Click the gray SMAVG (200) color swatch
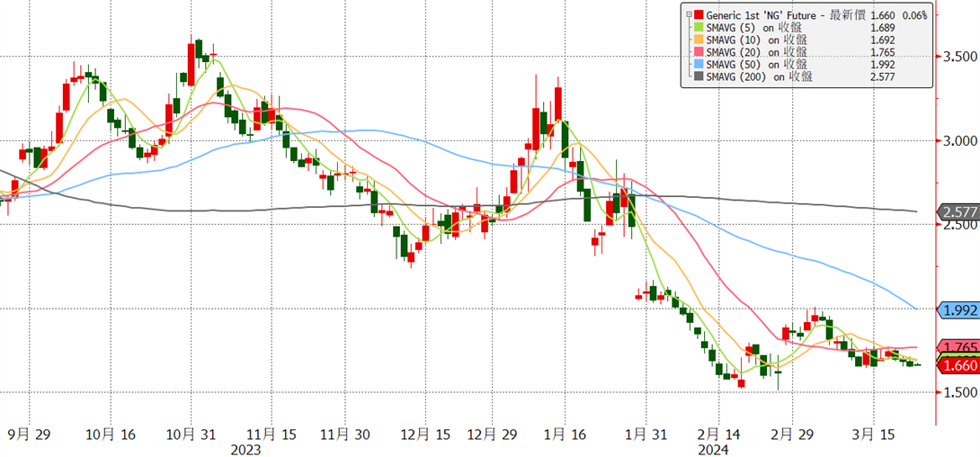This screenshot has height=457, width=980. (699, 76)
